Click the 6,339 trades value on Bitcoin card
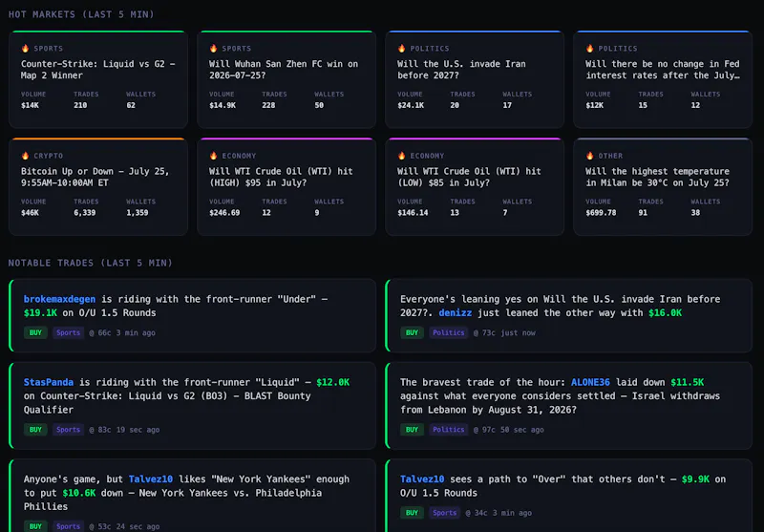The image size is (764, 532). [x=85, y=213]
